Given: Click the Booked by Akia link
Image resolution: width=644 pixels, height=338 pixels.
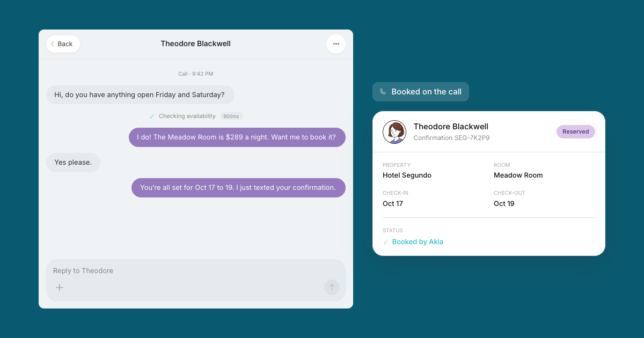Looking at the screenshot, I should pyautogui.click(x=418, y=242).
